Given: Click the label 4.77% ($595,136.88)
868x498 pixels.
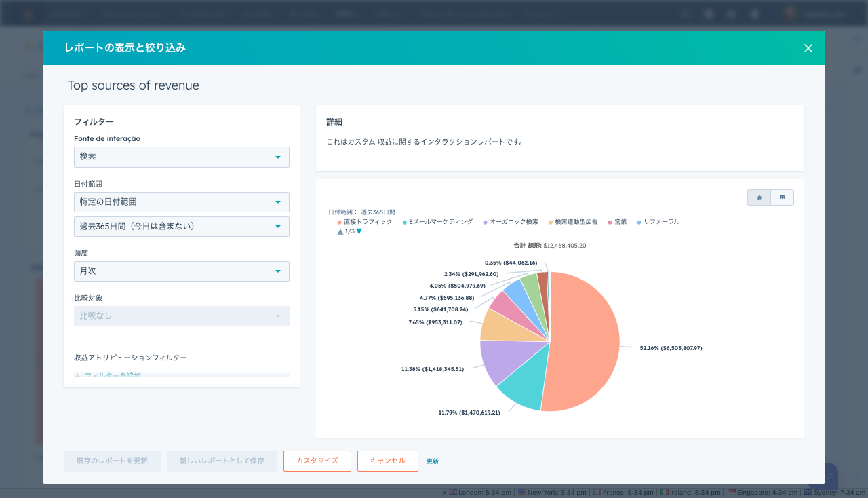Looking at the screenshot, I should click(x=447, y=298).
